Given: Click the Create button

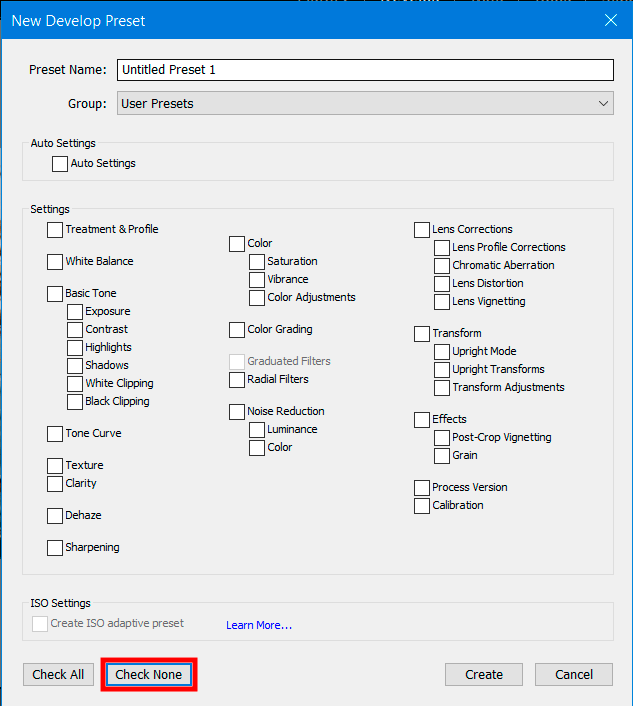Looking at the screenshot, I should [x=484, y=675].
